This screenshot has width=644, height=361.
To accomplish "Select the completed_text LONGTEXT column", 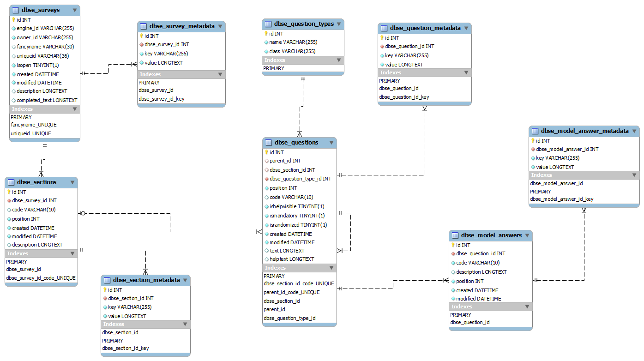I will (x=47, y=100).
